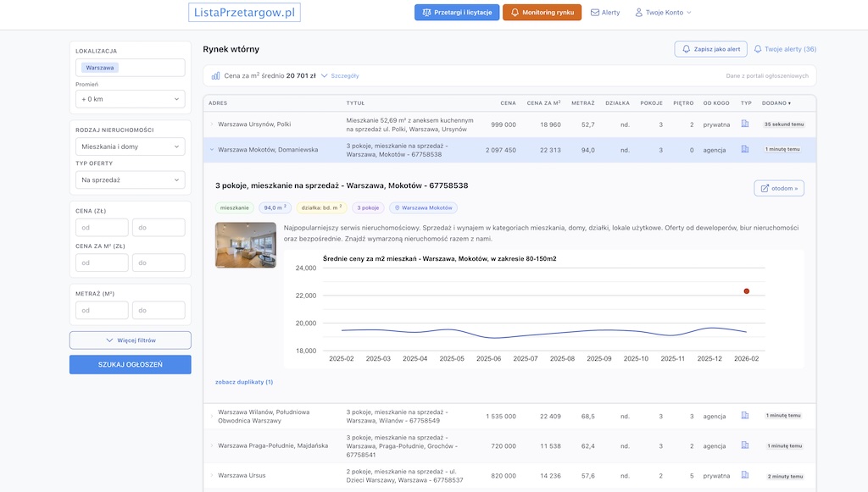The width and height of the screenshot is (868, 492).
Task: Click the red price point on the chart
Action: 747,290
